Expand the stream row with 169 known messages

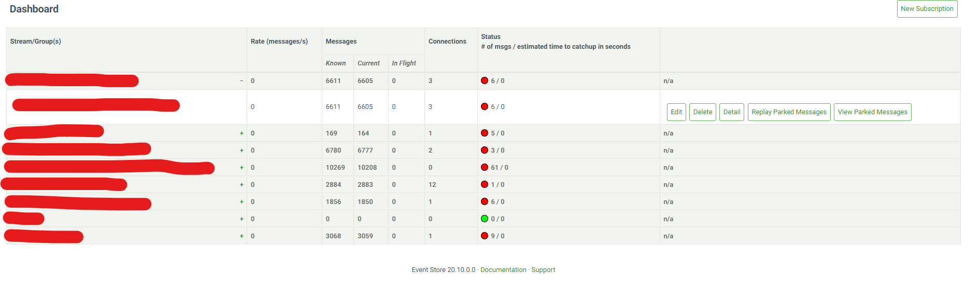(242, 133)
